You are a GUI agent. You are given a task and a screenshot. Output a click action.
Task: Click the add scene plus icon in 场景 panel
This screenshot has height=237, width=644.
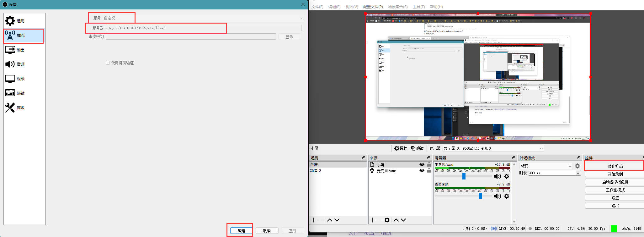[x=313, y=220]
